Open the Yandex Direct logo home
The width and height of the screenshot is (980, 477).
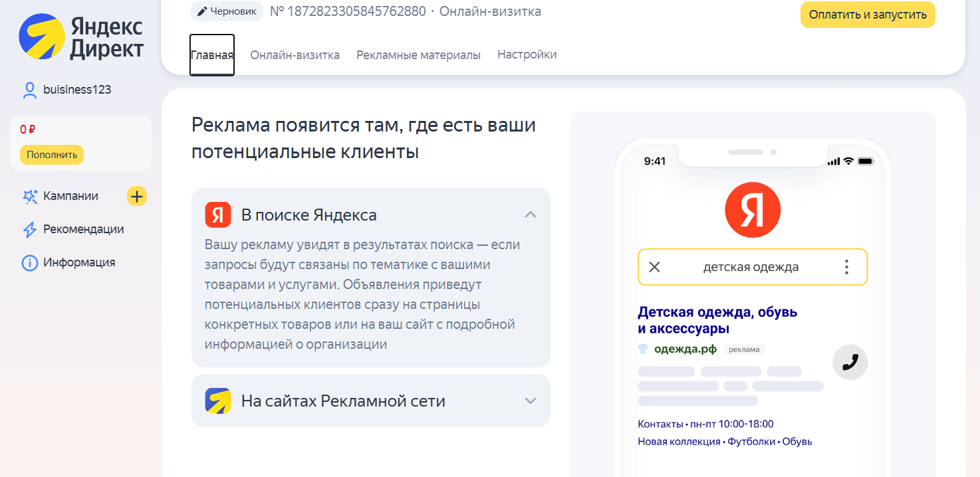click(x=80, y=36)
